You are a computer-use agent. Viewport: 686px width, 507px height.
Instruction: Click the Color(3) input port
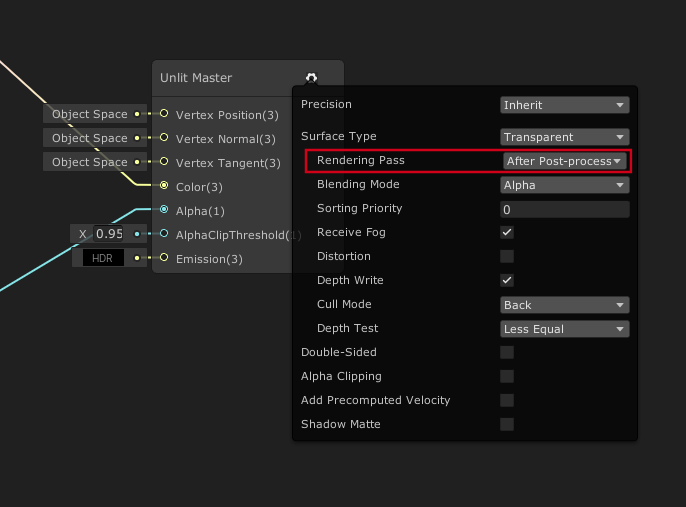click(x=164, y=185)
